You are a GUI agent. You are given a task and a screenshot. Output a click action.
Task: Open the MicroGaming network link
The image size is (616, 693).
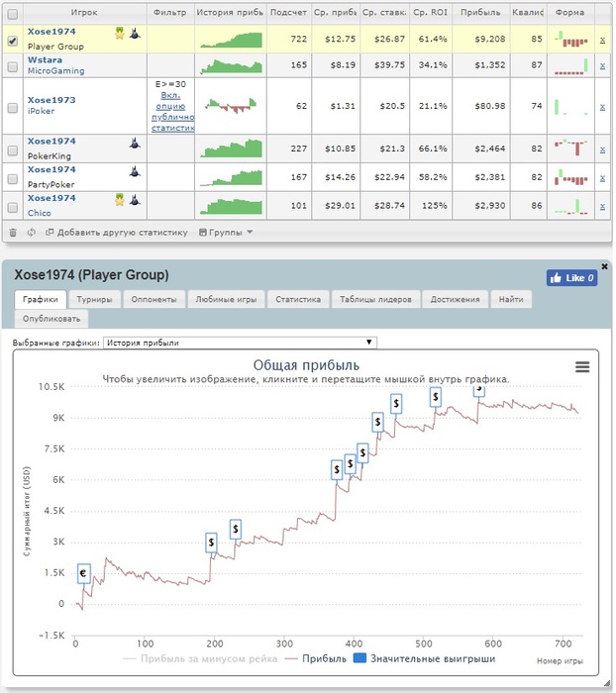[x=55, y=70]
